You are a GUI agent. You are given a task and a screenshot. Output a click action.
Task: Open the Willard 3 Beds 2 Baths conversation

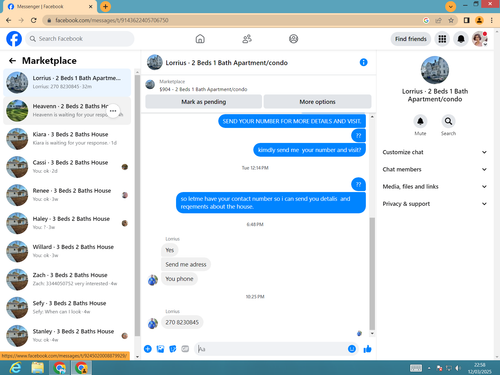point(67,251)
